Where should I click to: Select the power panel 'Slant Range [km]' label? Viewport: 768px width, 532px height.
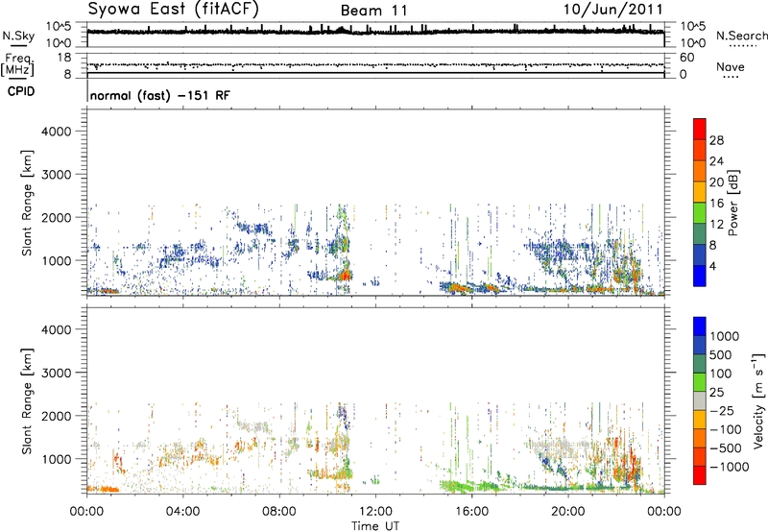(27, 203)
